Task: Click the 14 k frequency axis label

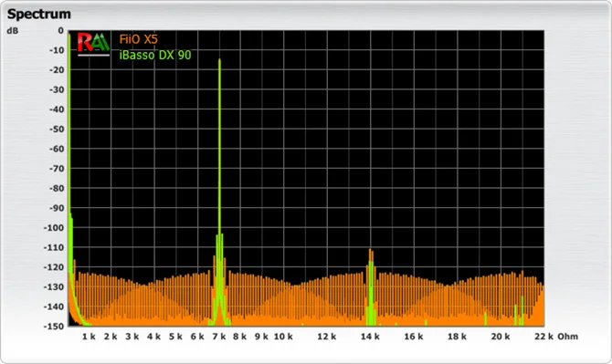Action: click(370, 337)
